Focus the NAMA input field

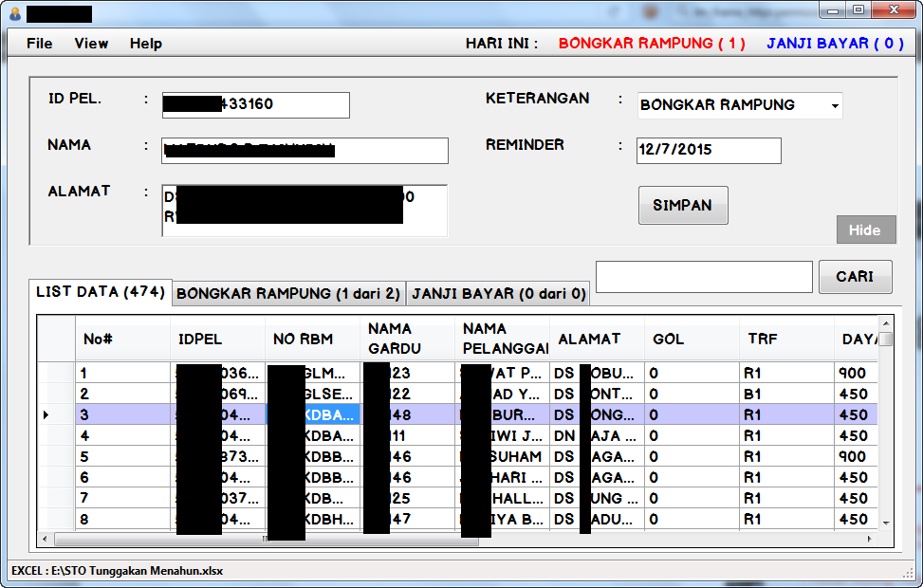(305, 151)
